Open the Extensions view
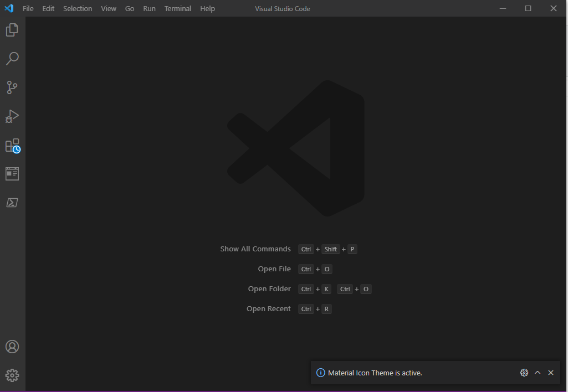Screen dimensions: 568x392 click(x=12, y=146)
